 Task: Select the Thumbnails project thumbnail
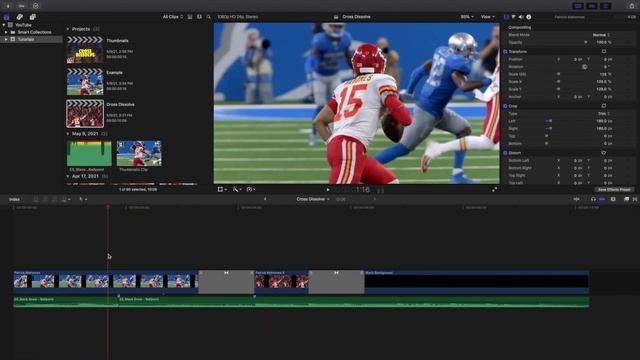click(x=85, y=50)
